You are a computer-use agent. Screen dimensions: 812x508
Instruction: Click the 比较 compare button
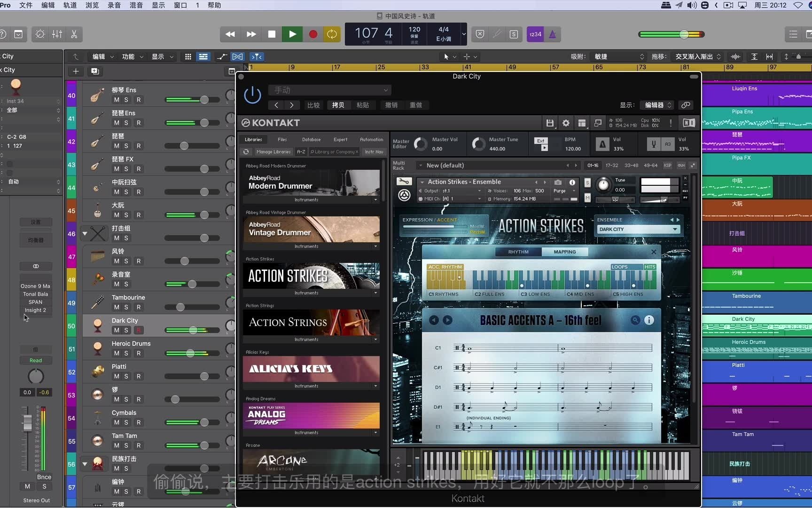(x=313, y=105)
